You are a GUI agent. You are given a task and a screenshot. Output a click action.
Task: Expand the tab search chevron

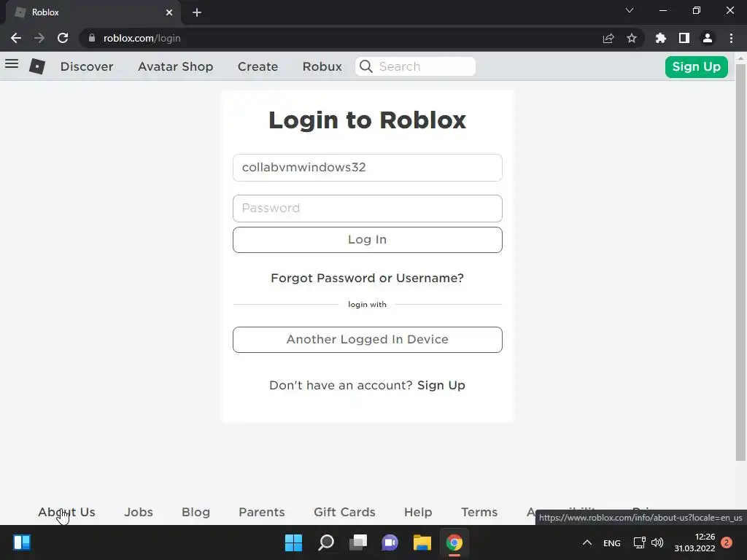[x=630, y=10]
